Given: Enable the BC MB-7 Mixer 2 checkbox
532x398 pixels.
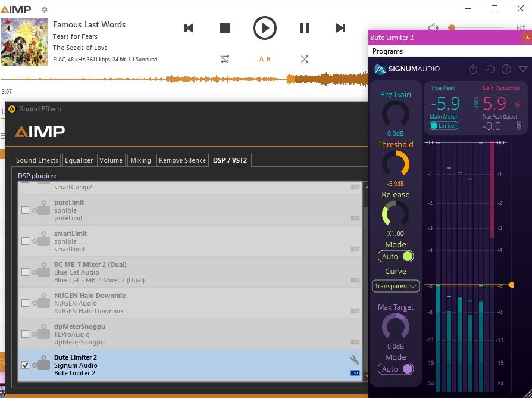Looking at the screenshot, I should (x=25, y=272).
